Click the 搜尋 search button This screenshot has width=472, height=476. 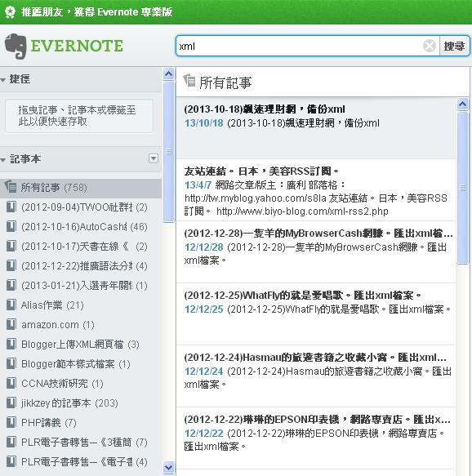454,47
